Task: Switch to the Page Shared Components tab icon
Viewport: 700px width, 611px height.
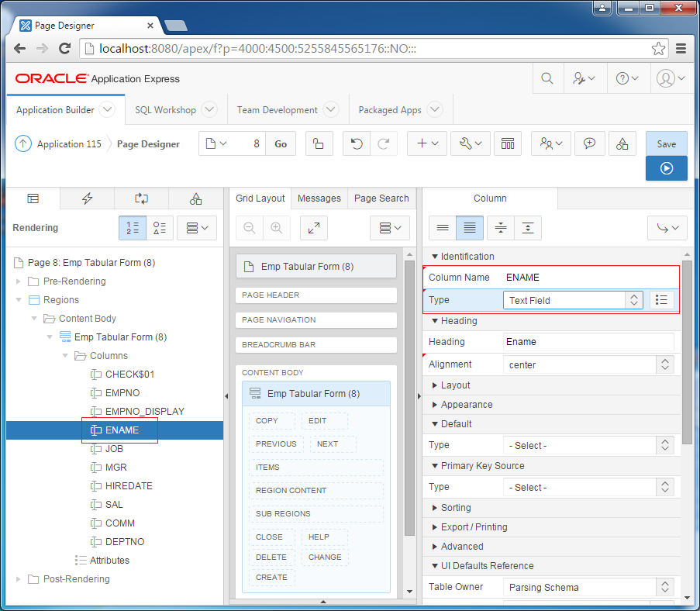Action: [x=196, y=198]
